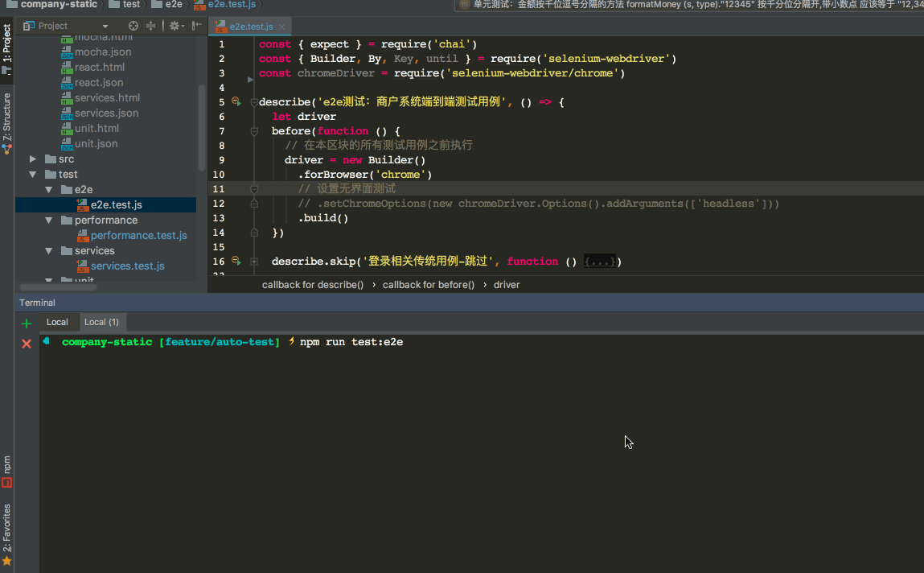Screen dimensions: 924x573
Task: Select unit.html file in tree
Action: point(97,129)
